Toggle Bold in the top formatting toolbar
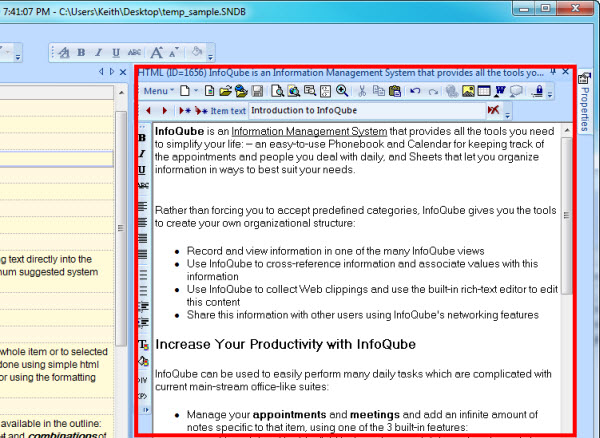The width and height of the screenshot is (600, 438). tap(81, 52)
